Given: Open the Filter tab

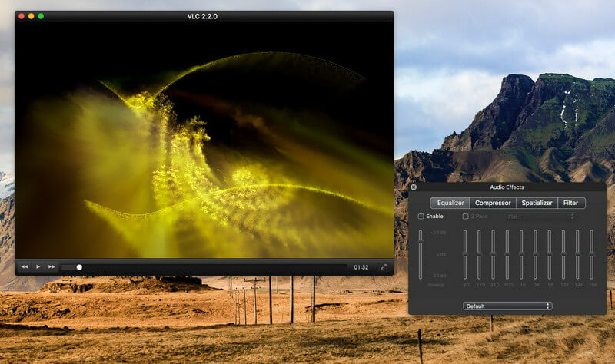Looking at the screenshot, I should pyautogui.click(x=570, y=203).
